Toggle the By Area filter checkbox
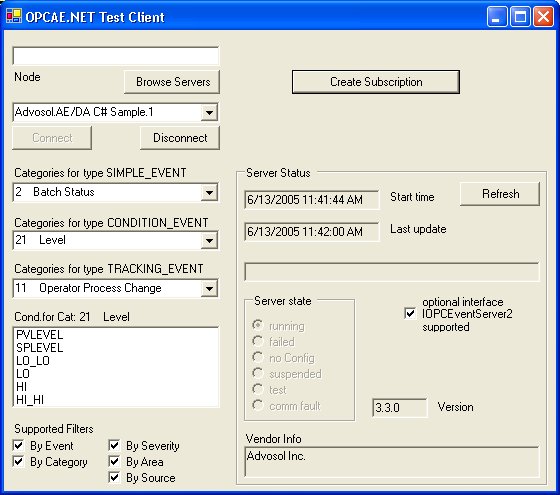The image size is (560, 495). click(114, 461)
